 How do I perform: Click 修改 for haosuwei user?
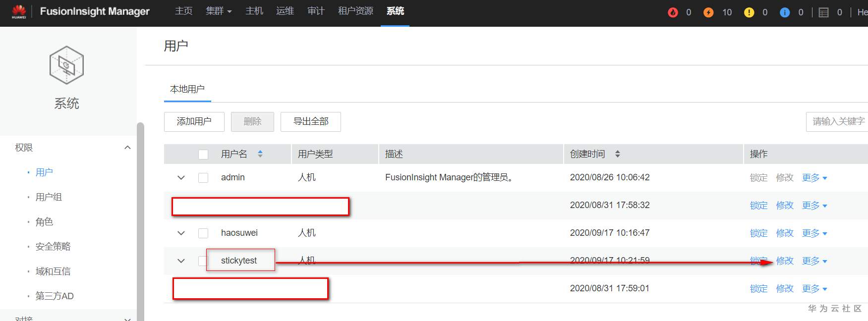(x=785, y=233)
